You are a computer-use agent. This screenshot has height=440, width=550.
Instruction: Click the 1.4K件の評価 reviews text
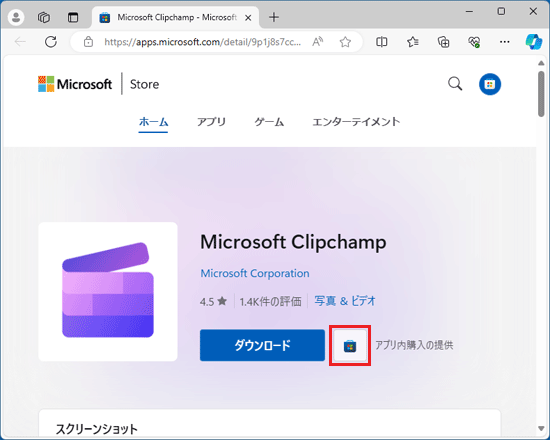pos(270,301)
